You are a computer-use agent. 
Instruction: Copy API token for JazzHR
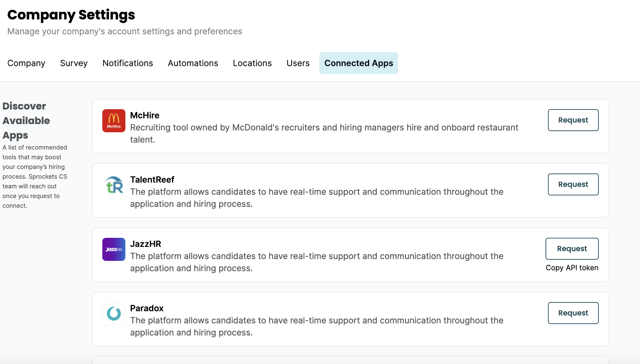pos(572,268)
